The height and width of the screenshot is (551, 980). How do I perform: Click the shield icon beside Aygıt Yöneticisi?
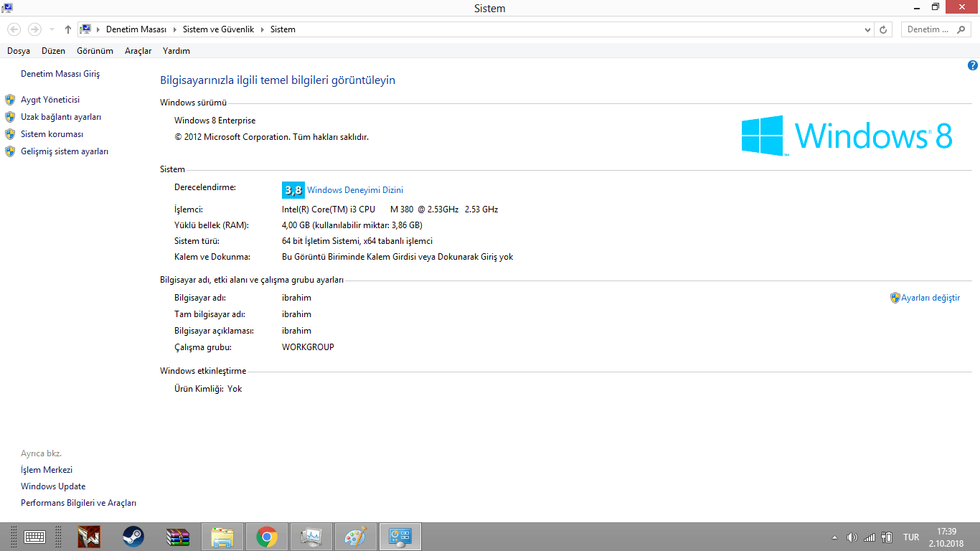(x=10, y=100)
